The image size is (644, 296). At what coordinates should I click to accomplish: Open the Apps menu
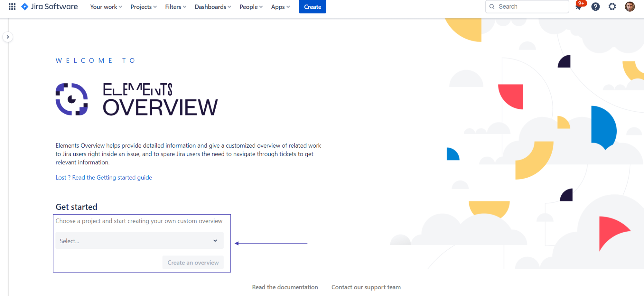pos(280,7)
